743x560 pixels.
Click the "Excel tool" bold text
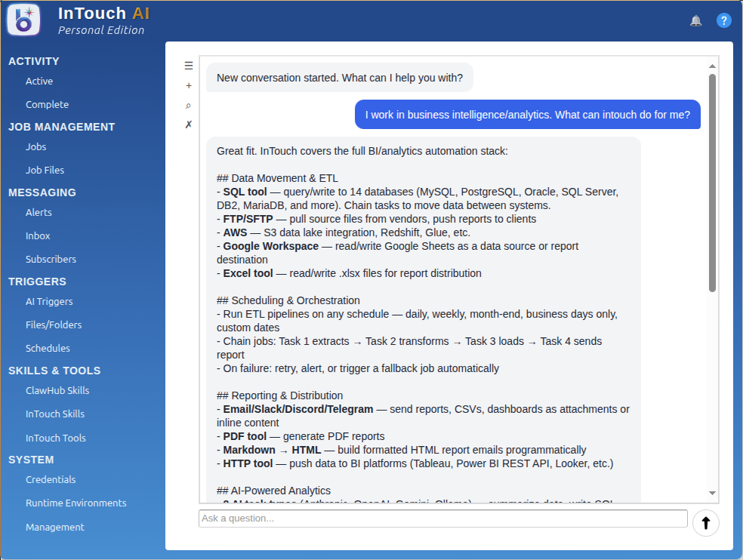pos(248,273)
